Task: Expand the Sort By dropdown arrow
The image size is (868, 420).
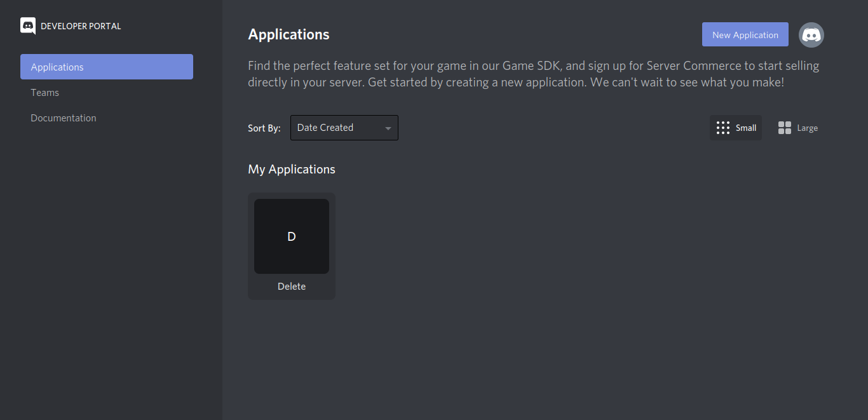Action: pyautogui.click(x=388, y=128)
